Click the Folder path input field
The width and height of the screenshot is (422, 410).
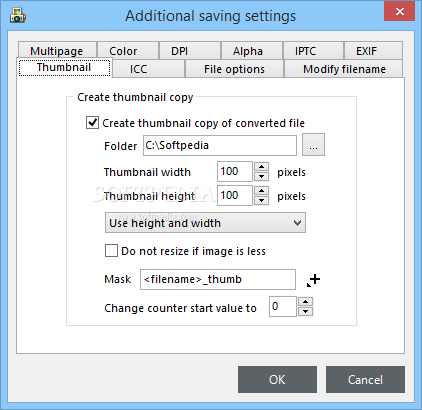pos(220,145)
